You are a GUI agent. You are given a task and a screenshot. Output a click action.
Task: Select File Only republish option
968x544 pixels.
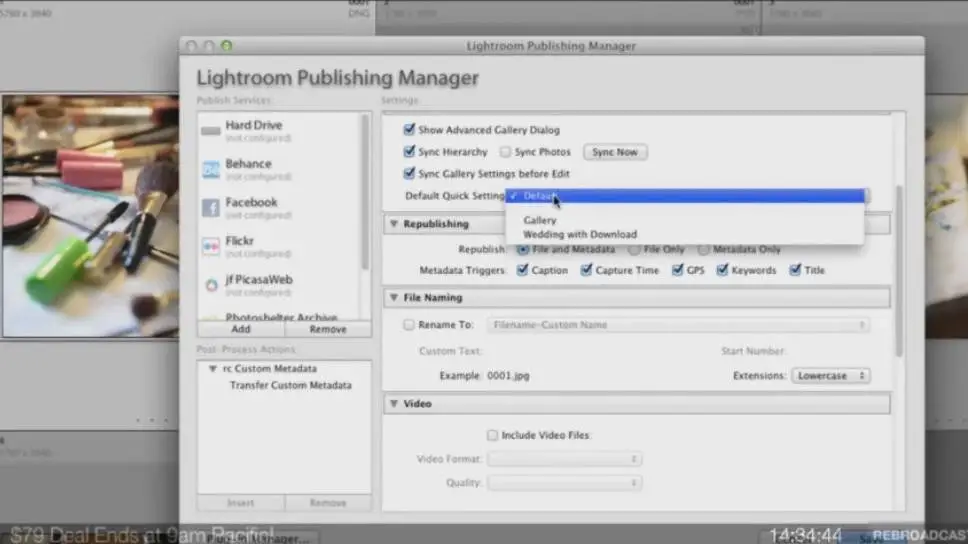[634, 249]
